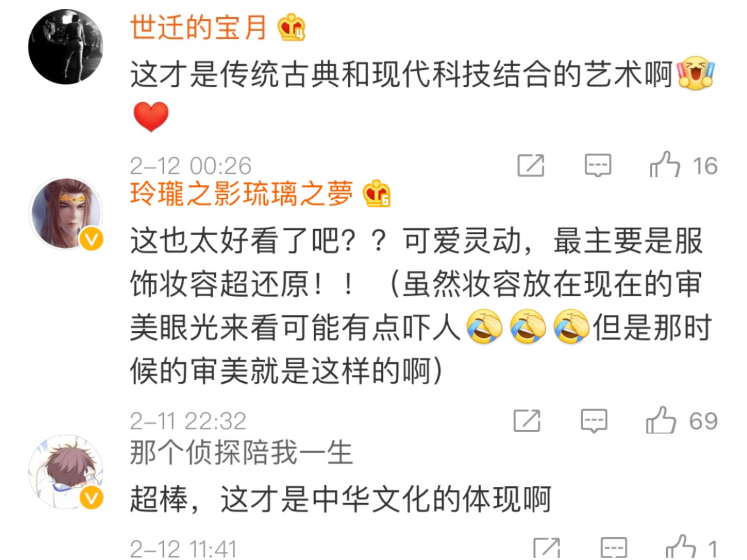Tap forward icon on 玲瓏之影琉璃之夢's comment

click(x=527, y=420)
